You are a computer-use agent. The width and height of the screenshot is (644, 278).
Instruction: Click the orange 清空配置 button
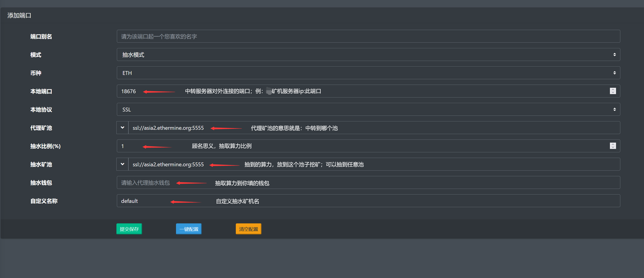point(248,229)
